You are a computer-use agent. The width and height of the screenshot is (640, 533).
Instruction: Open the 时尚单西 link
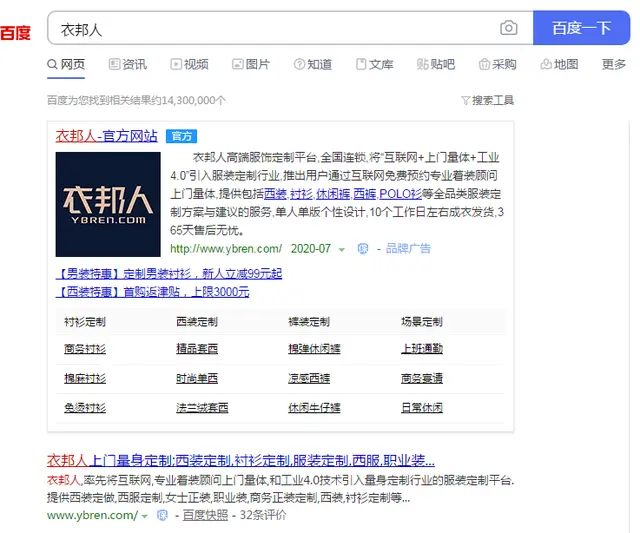[x=197, y=378]
